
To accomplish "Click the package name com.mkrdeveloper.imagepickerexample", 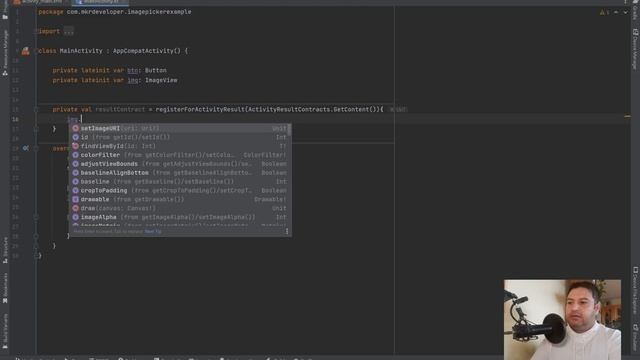I will tap(129, 12).
